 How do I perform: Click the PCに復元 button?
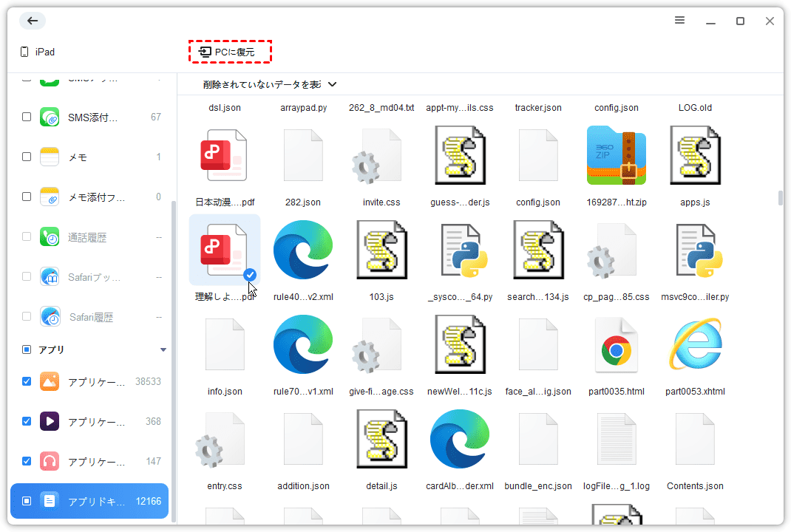coord(230,52)
